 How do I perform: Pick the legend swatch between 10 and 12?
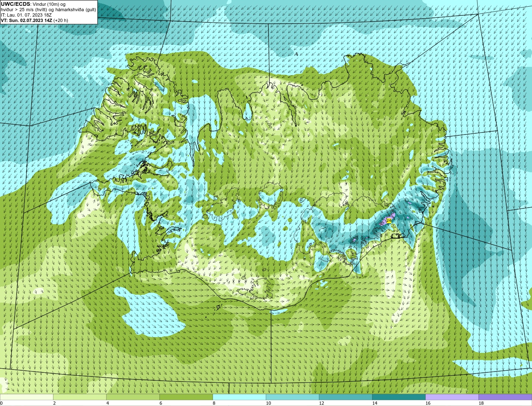click(293, 397)
